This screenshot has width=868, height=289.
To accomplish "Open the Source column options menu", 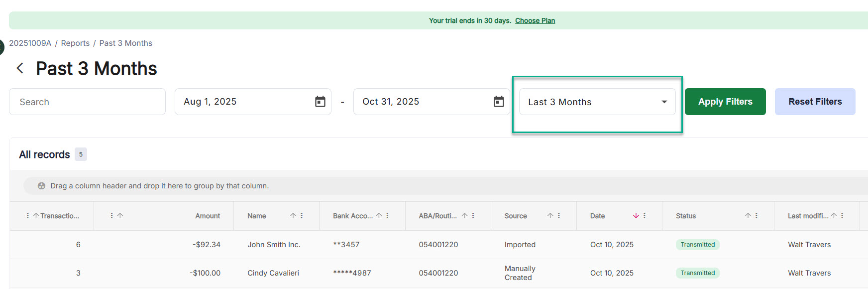I will pos(559,216).
